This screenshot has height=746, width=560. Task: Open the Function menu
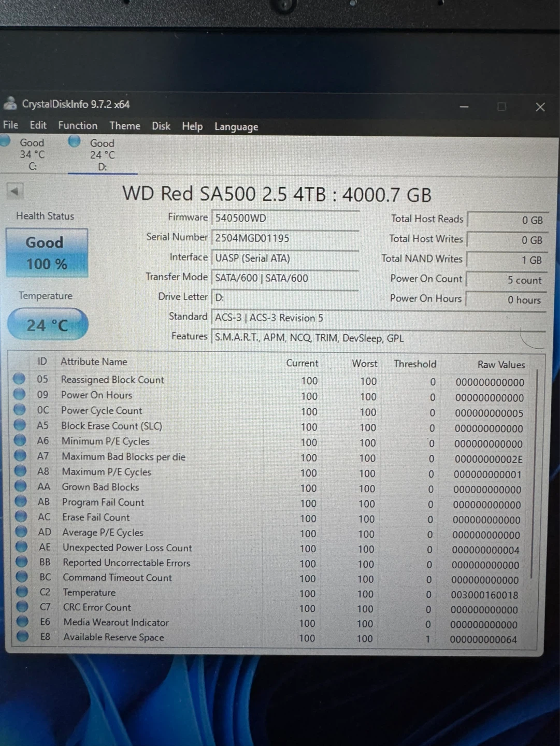[x=78, y=125]
